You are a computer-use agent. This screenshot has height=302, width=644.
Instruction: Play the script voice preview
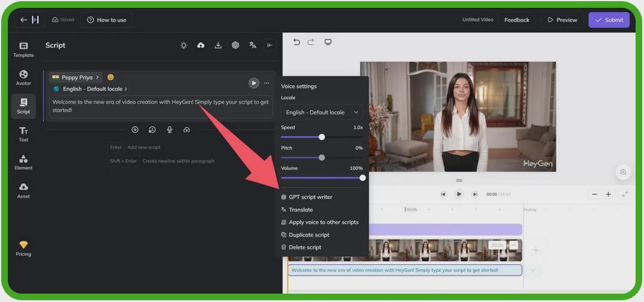(254, 83)
